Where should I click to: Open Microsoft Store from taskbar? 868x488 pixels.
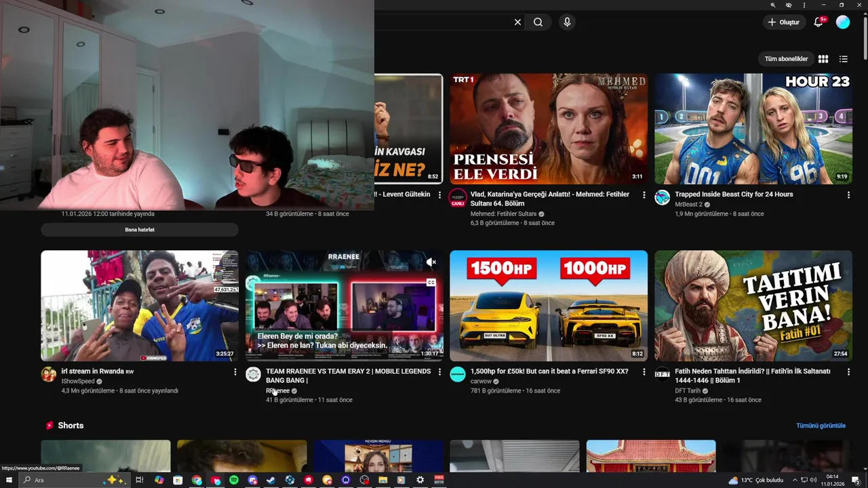click(178, 480)
